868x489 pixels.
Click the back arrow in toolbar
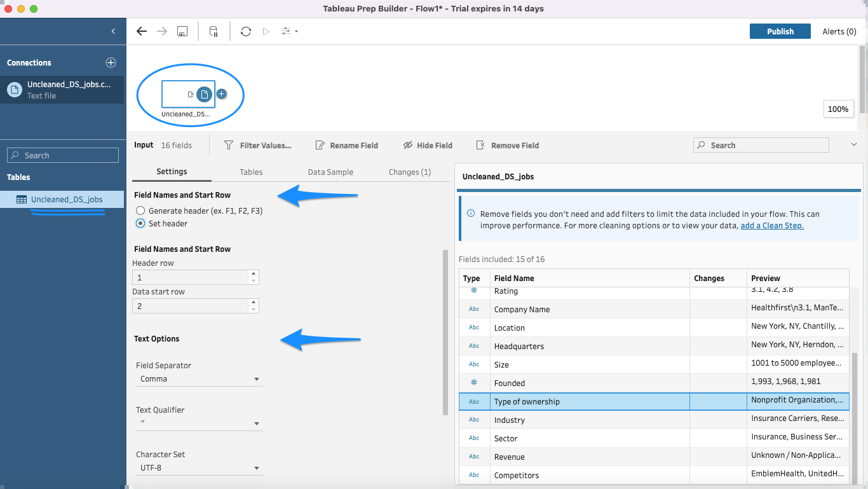142,31
